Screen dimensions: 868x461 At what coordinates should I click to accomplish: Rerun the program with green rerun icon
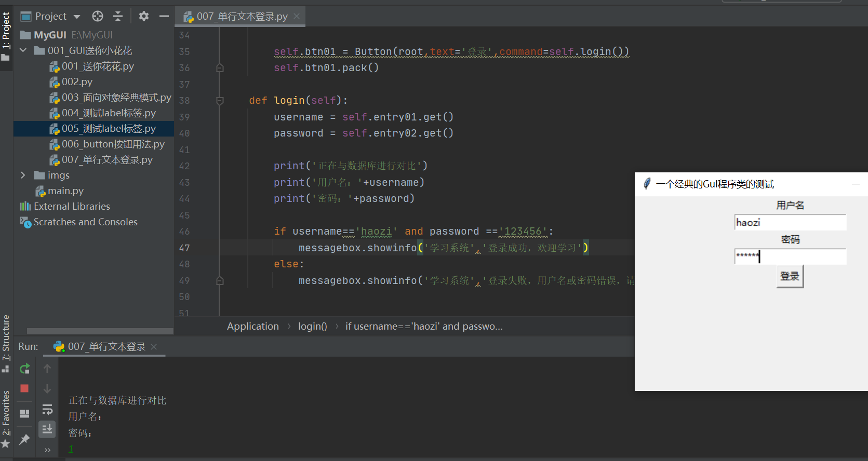point(24,369)
